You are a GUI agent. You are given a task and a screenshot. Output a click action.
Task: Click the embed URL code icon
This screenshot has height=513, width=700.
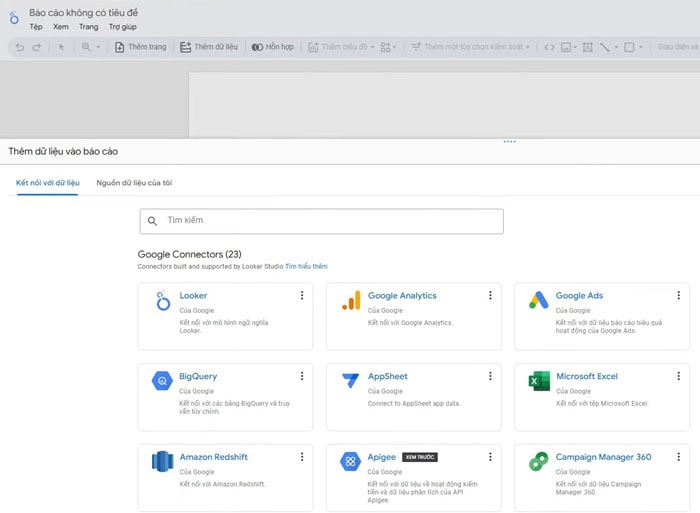coord(549,47)
